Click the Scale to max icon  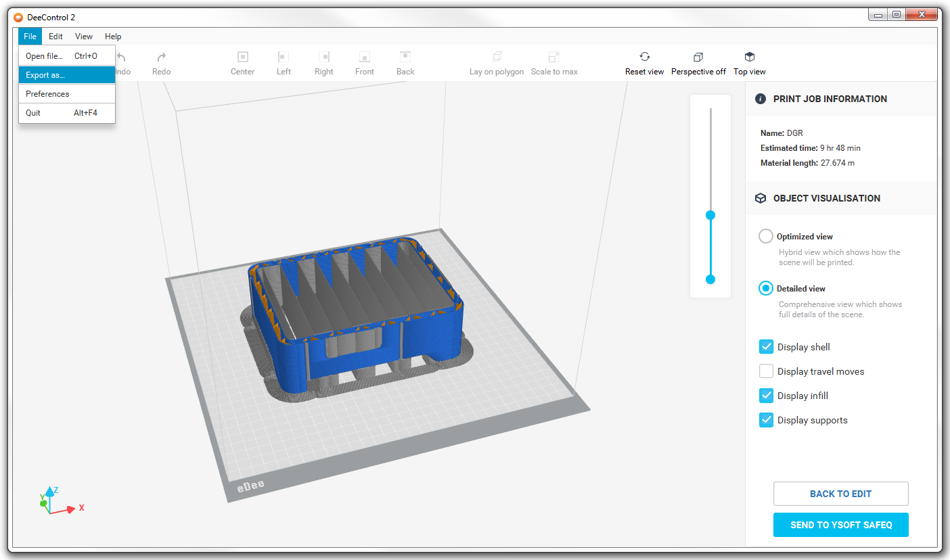pos(553,57)
